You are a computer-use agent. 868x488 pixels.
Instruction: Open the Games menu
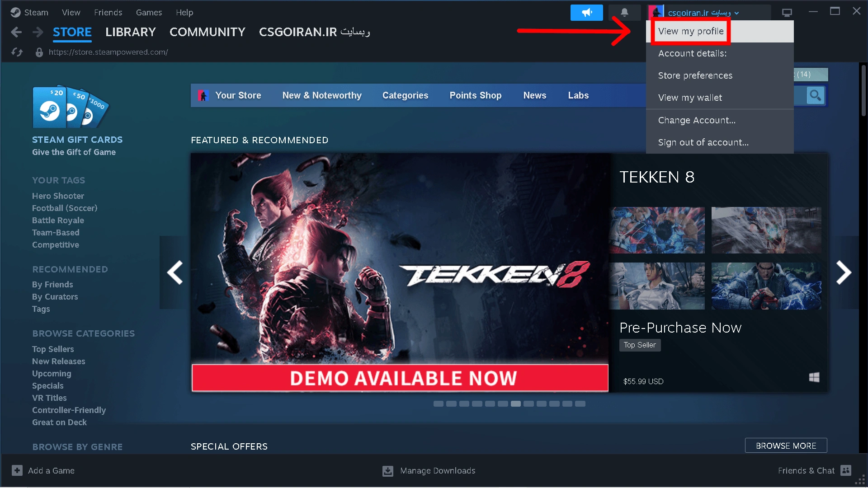[x=149, y=12]
